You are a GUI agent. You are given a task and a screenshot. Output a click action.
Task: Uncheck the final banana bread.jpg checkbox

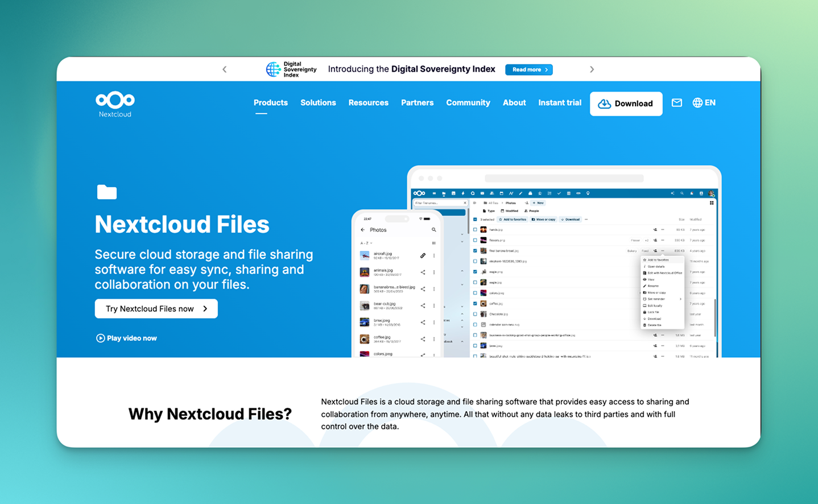[475, 251]
